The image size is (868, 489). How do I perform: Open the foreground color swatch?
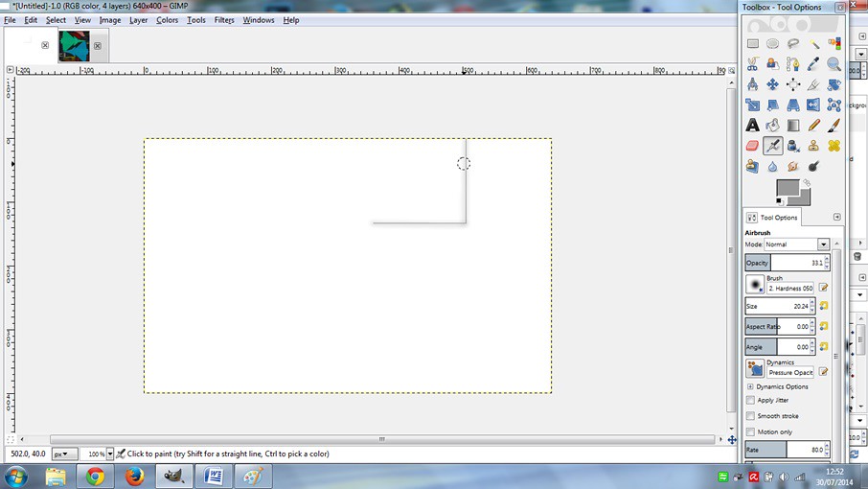coord(788,188)
